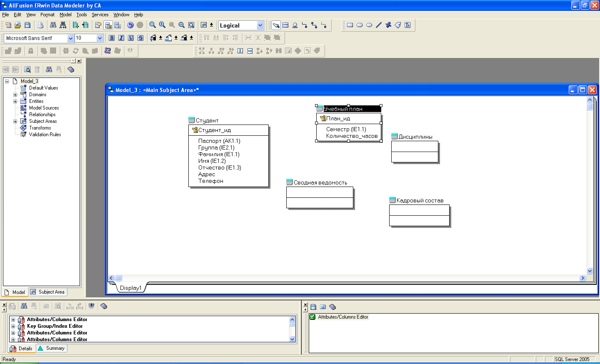Viewport: 600px width, 364px height.
Task: Select Relationships in the model tree
Action: point(42,115)
